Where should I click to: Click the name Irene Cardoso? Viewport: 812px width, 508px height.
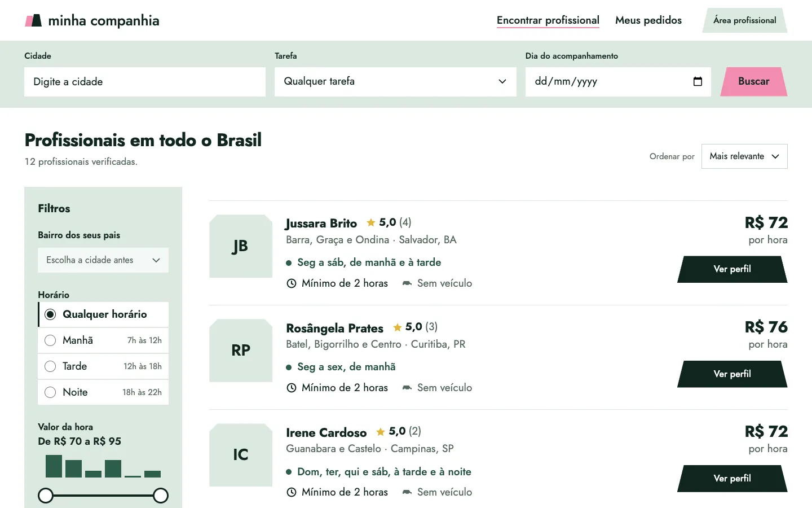[326, 433]
